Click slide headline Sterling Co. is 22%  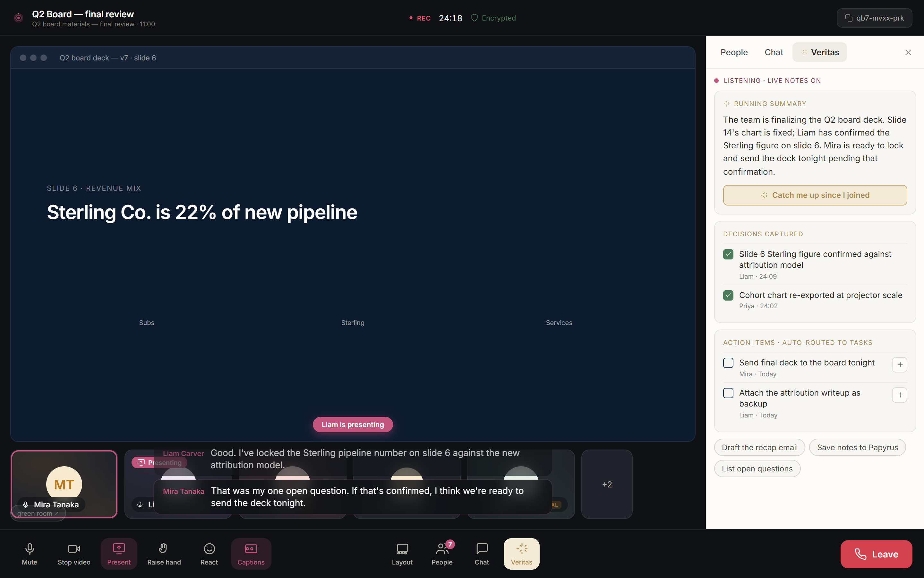point(202,212)
